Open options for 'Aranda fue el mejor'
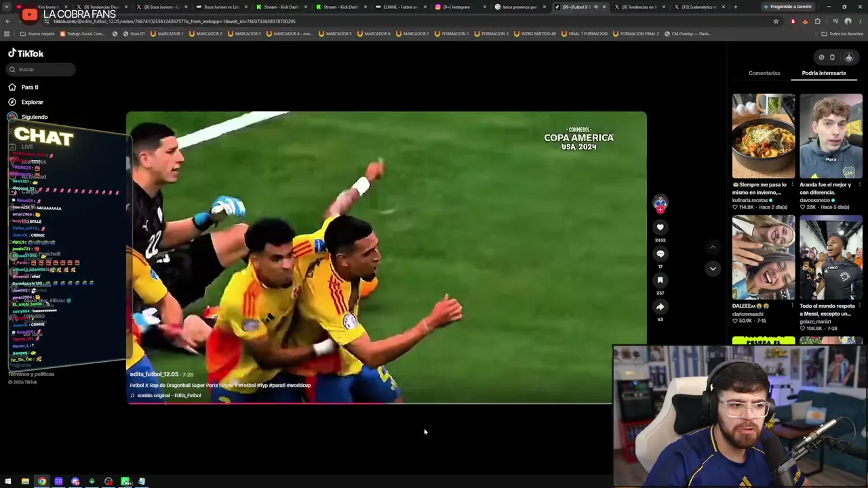The image size is (868, 488). [860, 184]
